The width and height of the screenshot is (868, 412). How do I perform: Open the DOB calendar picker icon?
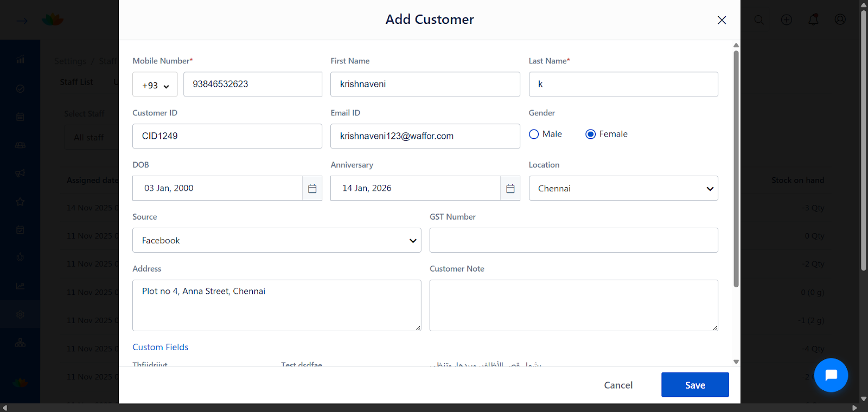coord(312,188)
